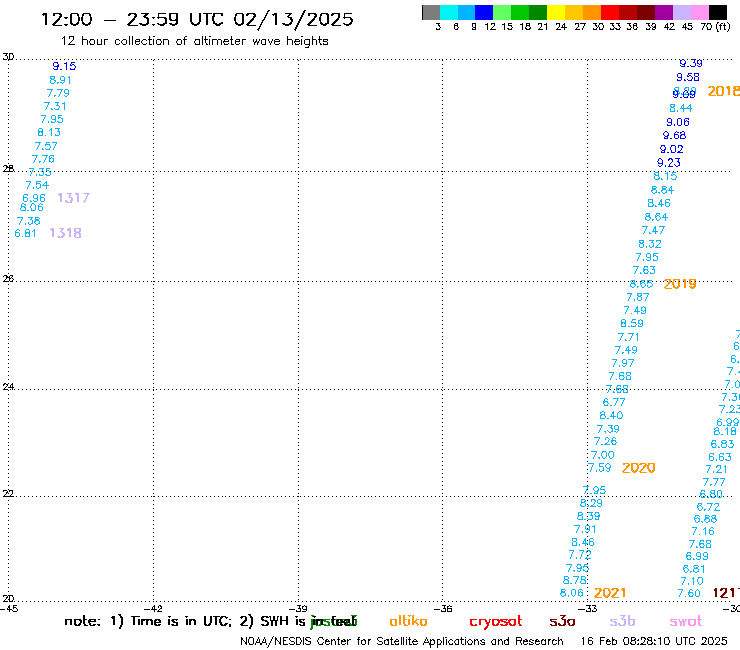Select the -42 longitude axis label

[x=154, y=609]
